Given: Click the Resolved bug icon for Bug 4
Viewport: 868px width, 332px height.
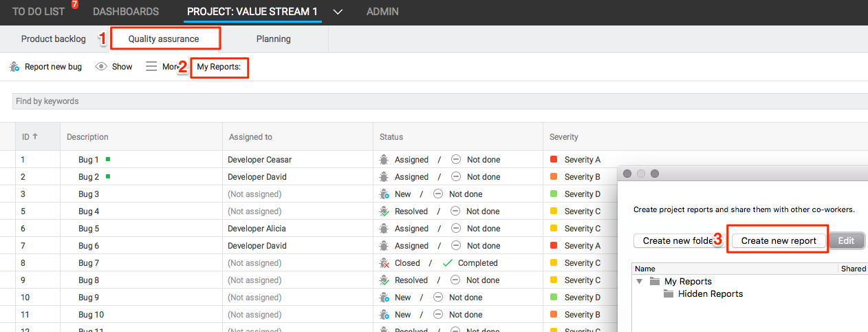Looking at the screenshot, I should coord(384,211).
